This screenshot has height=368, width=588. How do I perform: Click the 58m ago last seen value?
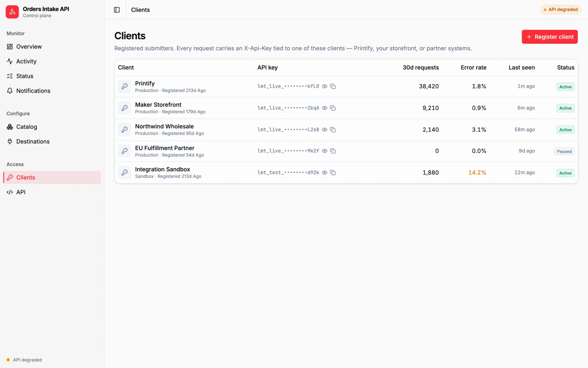pos(524,130)
